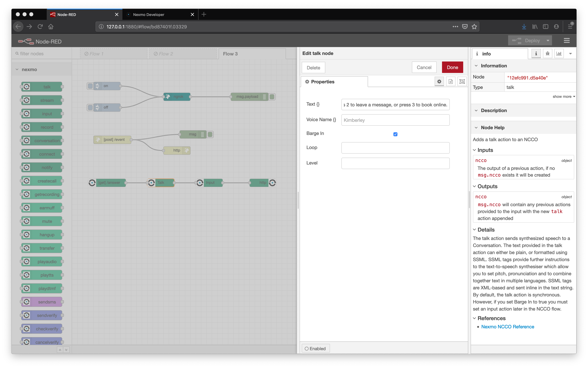
Task: Click the Level input field
Action: 395,163
